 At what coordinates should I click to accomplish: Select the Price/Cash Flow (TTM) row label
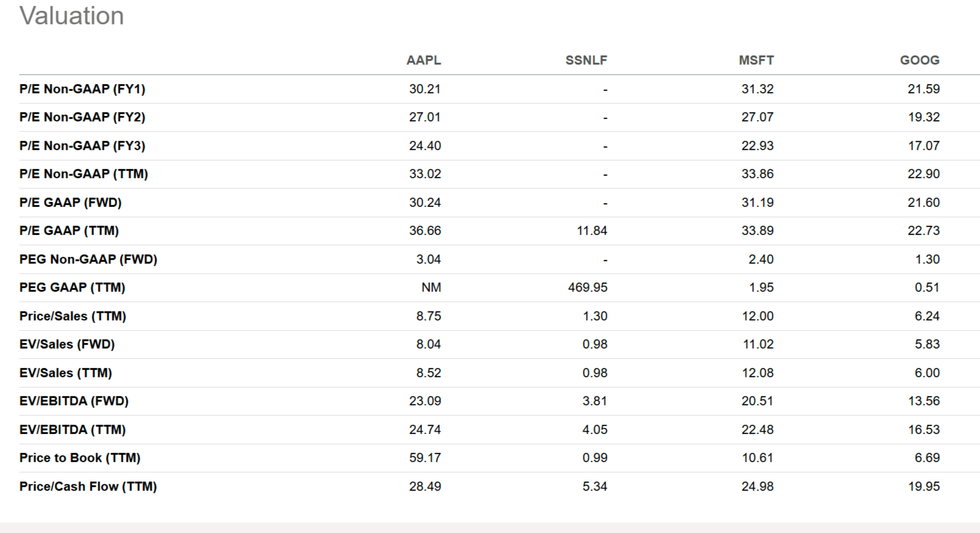(88, 487)
